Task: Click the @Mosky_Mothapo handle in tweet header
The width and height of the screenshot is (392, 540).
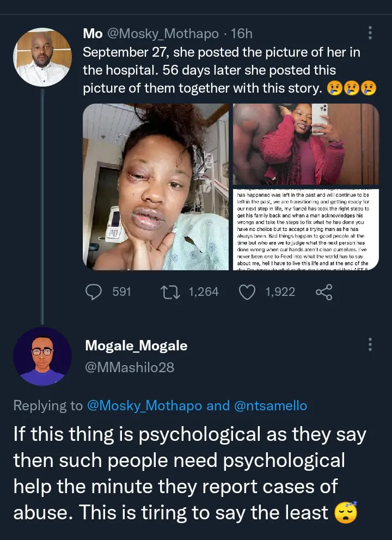Action: [162, 33]
